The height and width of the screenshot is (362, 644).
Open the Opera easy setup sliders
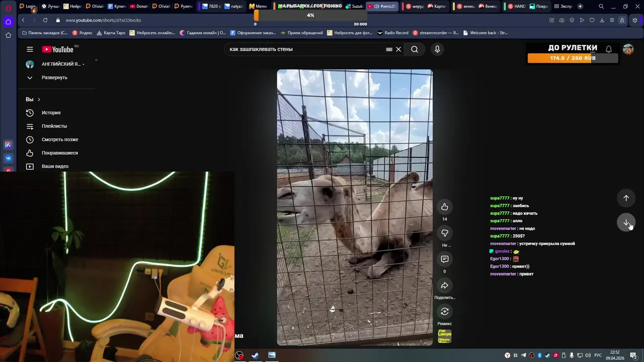click(x=612, y=20)
